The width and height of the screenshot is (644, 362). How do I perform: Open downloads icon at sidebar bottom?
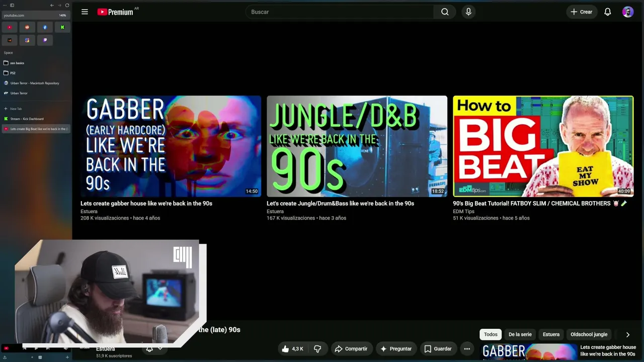(x=5, y=357)
